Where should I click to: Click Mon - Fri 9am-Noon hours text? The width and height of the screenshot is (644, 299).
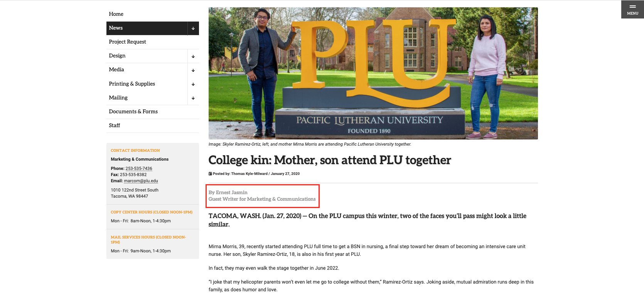coord(141,251)
